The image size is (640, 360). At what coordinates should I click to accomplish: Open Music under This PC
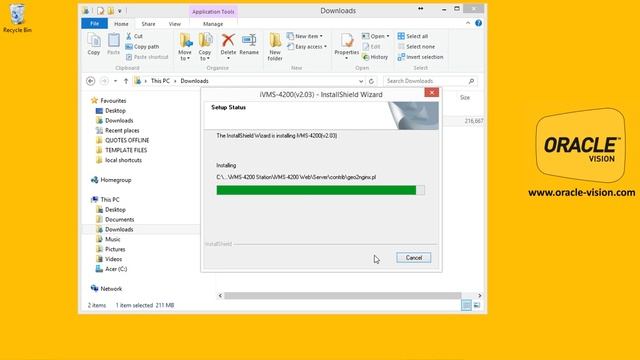coord(108,239)
